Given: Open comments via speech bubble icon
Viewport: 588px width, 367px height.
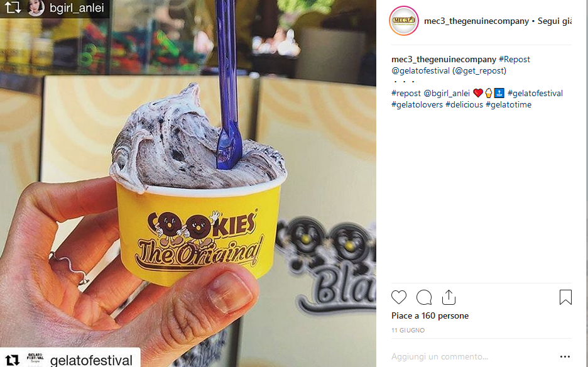Looking at the screenshot, I should (424, 297).
